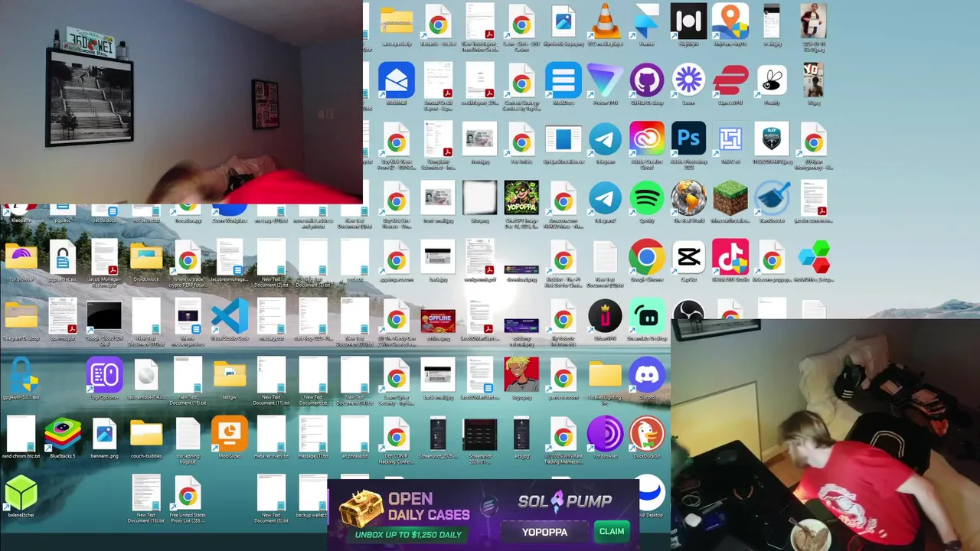Image resolution: width=980 pixels, height=551 pixels.
Task: Select the gpg4win-5.0.1.exe installer
Action: click(21, 376)
